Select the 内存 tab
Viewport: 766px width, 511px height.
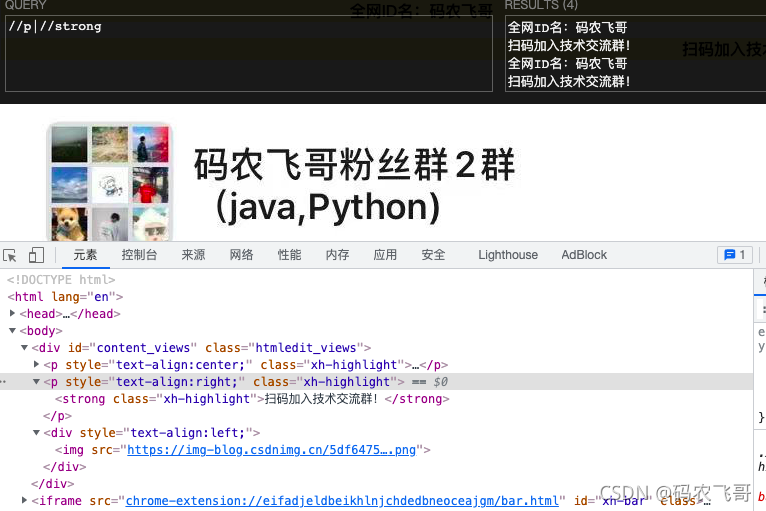pyautogui.click(x=338, y=255)
